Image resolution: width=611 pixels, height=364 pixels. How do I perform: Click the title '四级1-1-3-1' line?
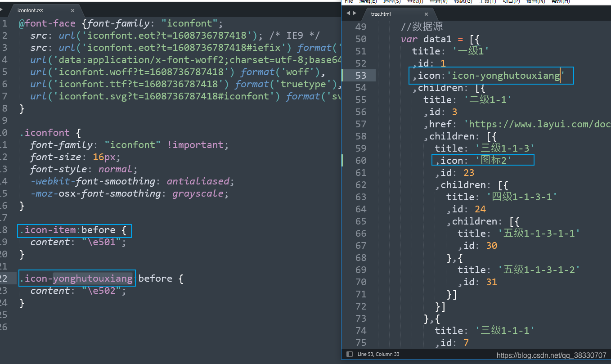[502, 197]
